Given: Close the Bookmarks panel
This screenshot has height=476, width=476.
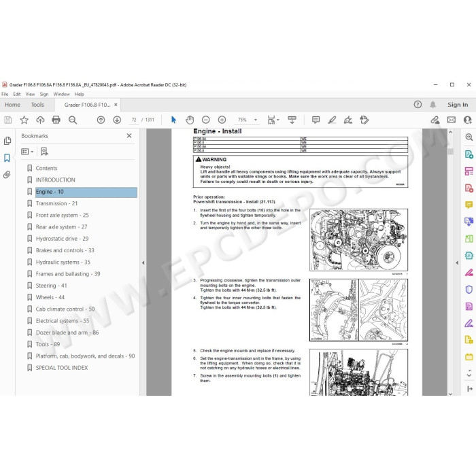Looking at the screenshot, I should coord(129,136).
